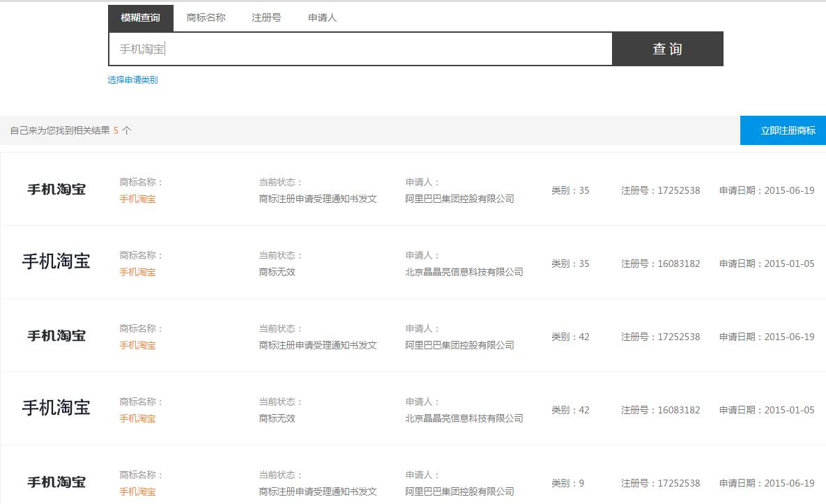This screenshot has height=504, width=826.
Task: Select 类别：42 in registration 17252538 row
Action: coord(570,337)
